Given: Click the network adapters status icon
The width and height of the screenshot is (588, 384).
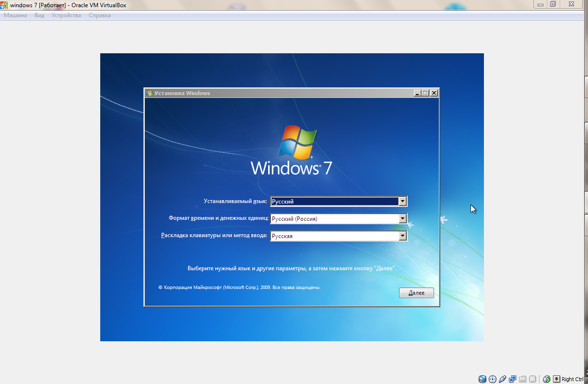Looking at the screenshot, I should point(513,379).
